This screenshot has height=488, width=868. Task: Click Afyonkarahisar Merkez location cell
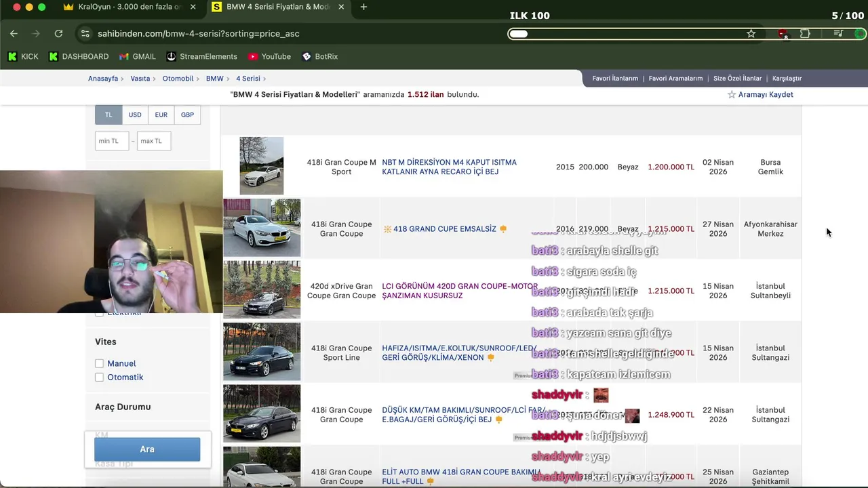770,229
